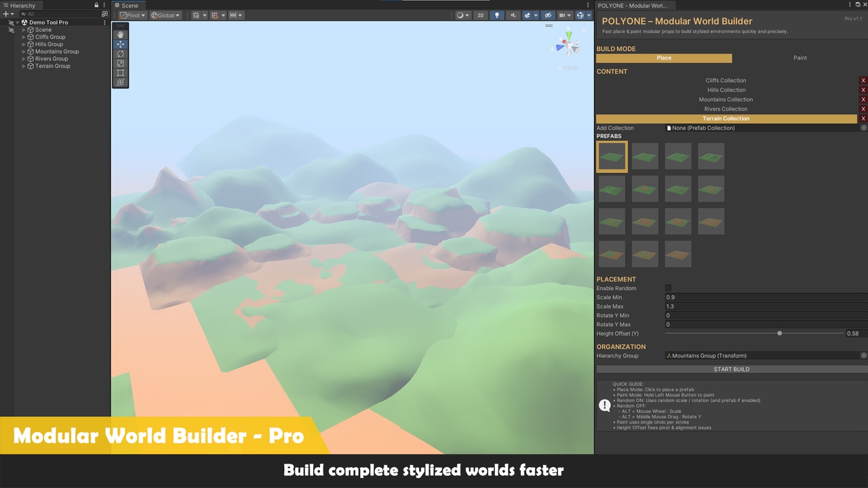
Task: Open Demo Tool Pro scene options
Action: [x=104, y=22]
